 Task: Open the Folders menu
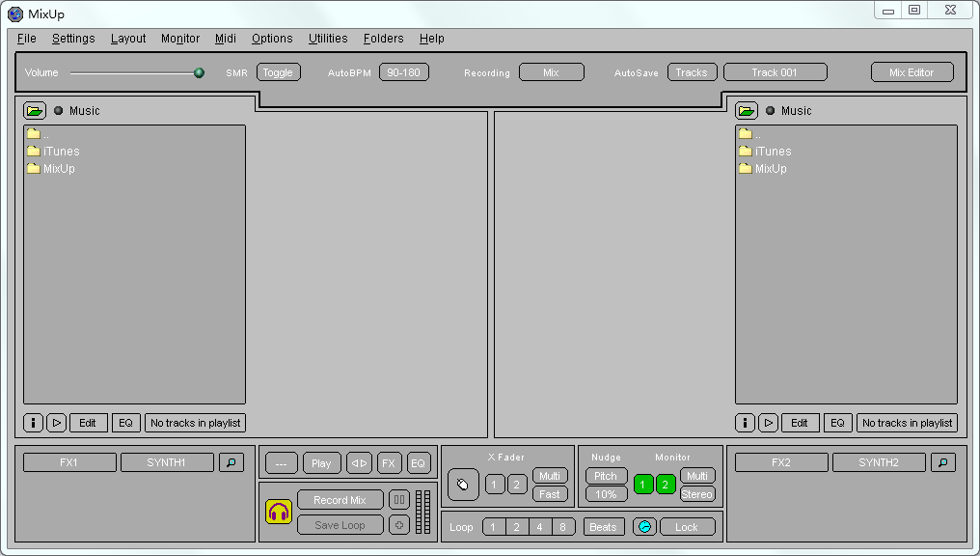[383, 39]
